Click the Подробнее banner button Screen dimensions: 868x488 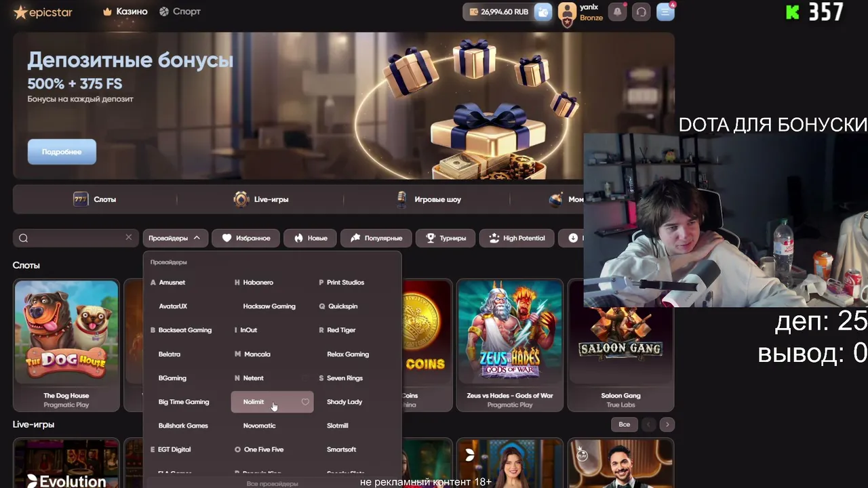pos(62,152)
